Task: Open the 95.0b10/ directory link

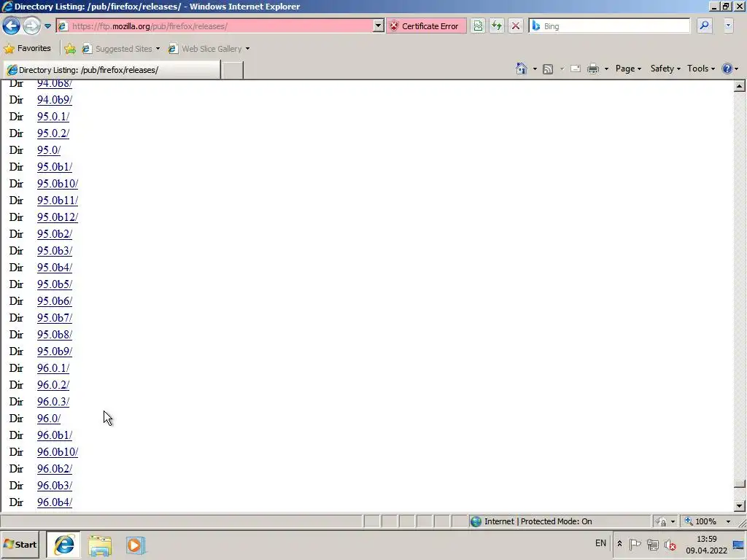Action: (x=58, y=184)
